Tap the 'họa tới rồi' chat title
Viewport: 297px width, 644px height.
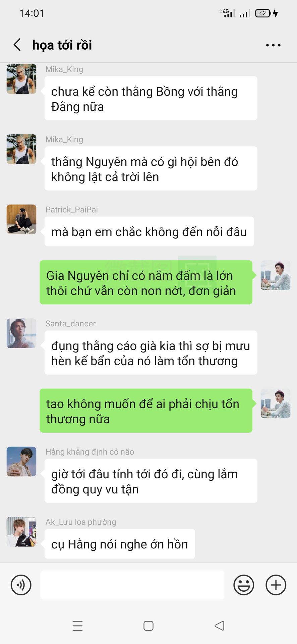click(62, 45)
